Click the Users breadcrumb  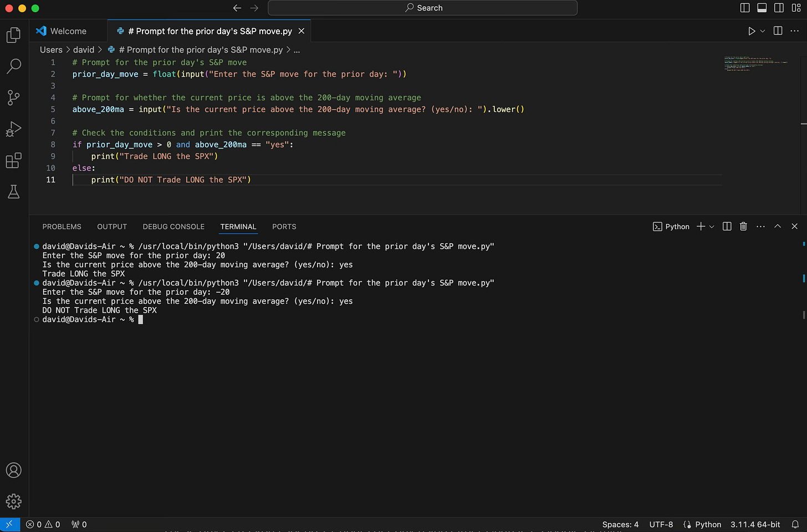point(51,50)
